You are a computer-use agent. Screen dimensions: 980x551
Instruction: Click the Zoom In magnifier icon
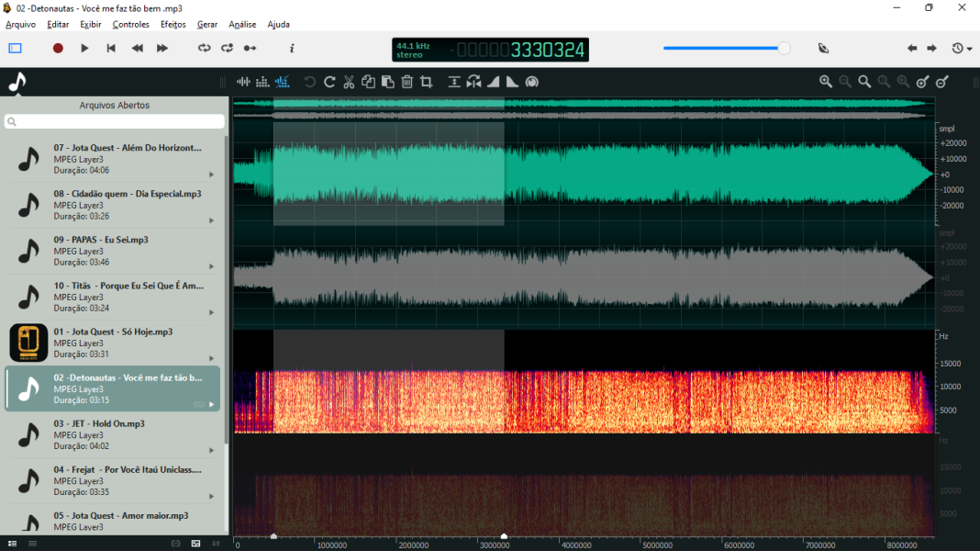pyautogui.click(x=825, y=82)
